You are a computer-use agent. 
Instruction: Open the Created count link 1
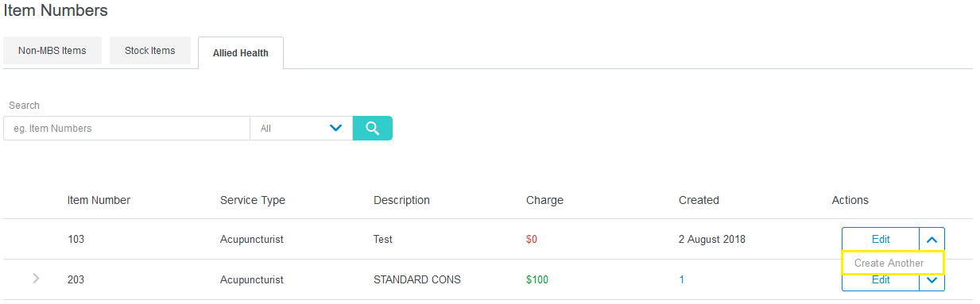[682, 279]
